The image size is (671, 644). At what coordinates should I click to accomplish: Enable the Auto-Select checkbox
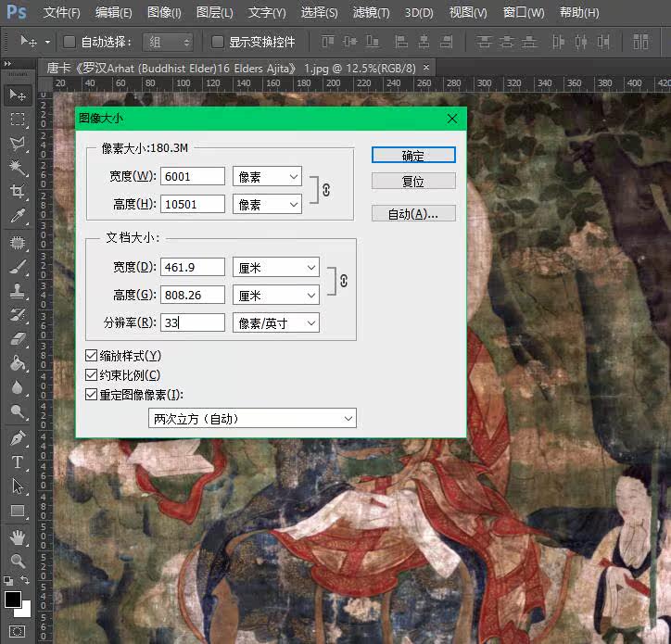point(70,42)
